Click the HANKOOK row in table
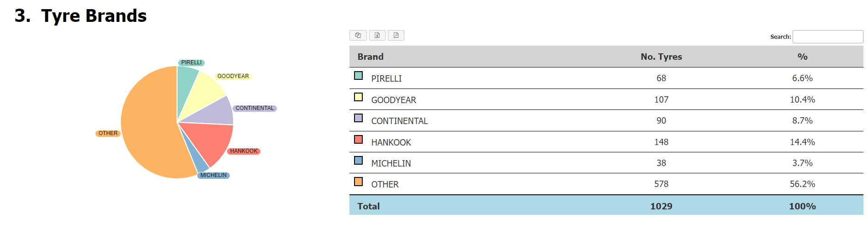Viewport: 868px width, 229px height. pos(606,142)
